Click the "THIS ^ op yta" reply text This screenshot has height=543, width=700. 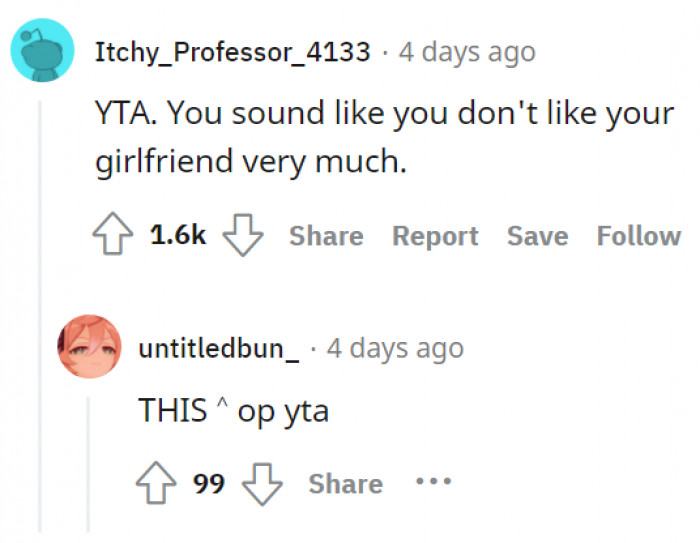tap(233, 411)
